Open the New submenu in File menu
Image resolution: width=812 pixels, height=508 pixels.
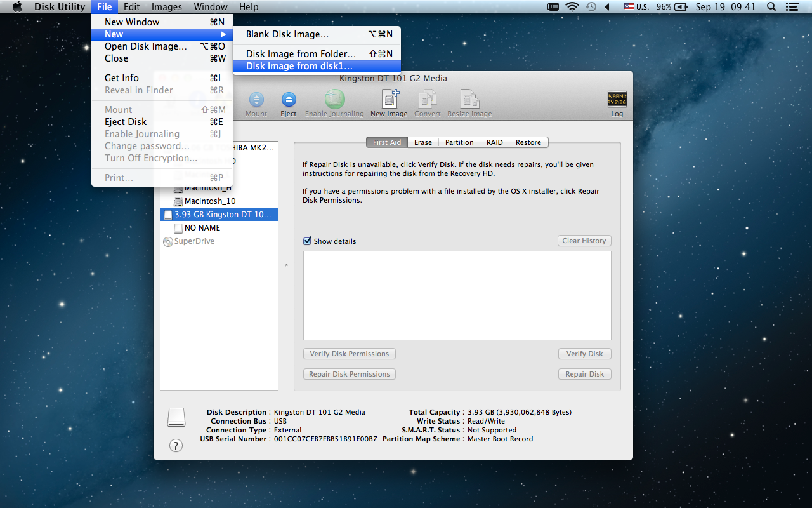click(162, 34)
